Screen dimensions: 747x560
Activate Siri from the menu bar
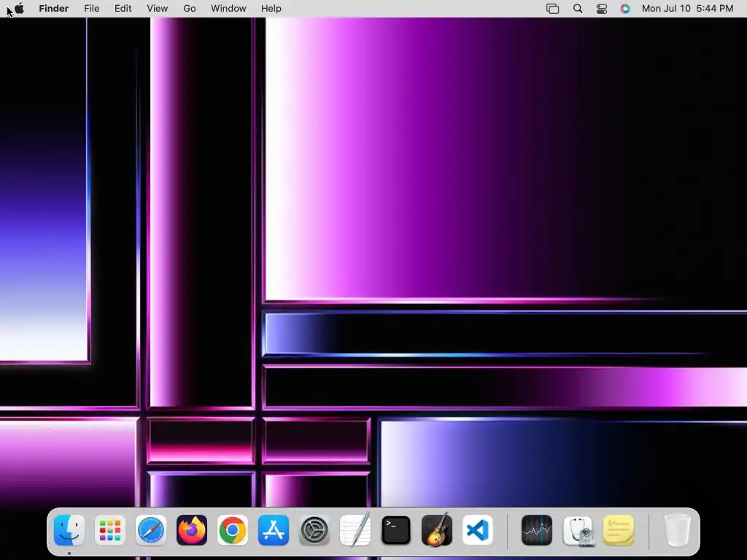(x=625, y=9)
